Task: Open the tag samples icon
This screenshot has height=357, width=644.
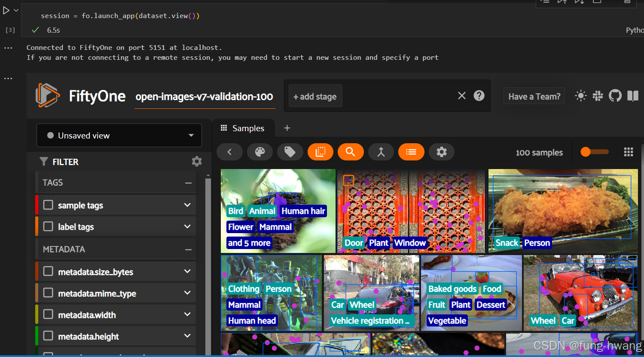Action: tap(290, 152)
